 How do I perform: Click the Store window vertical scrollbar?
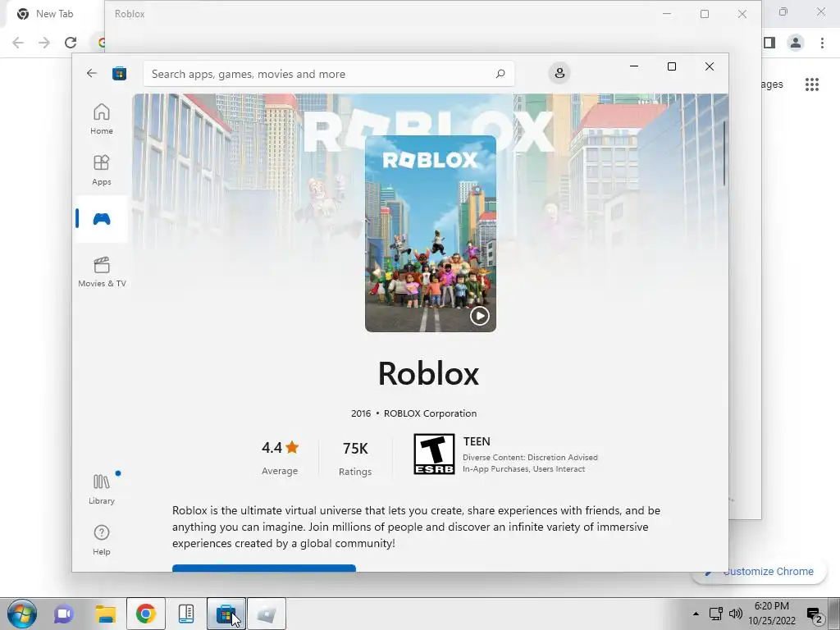724,153
